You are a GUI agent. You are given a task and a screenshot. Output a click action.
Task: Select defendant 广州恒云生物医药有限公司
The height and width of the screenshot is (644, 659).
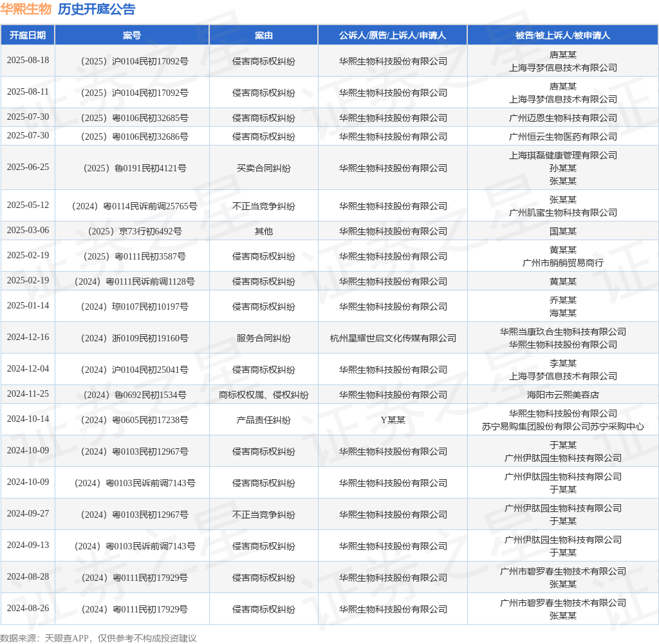pyautogui.click(x=562, y=137)
